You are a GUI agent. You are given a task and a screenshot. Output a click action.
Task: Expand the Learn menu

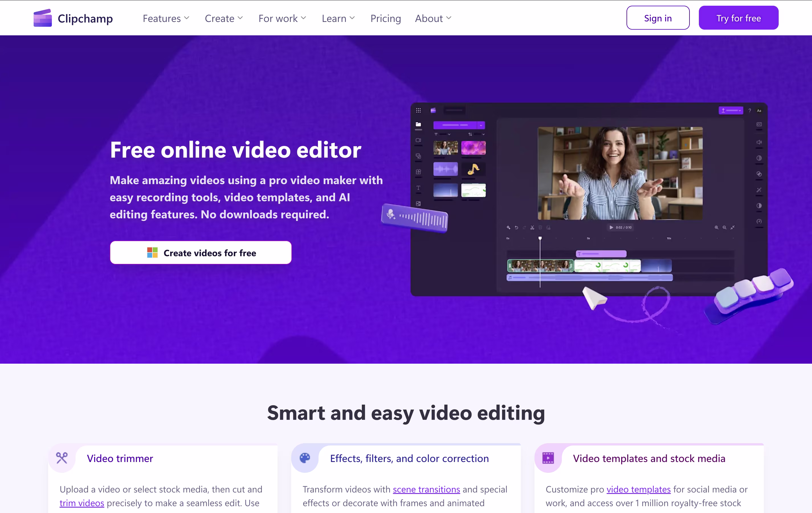[x=338, y=18]
